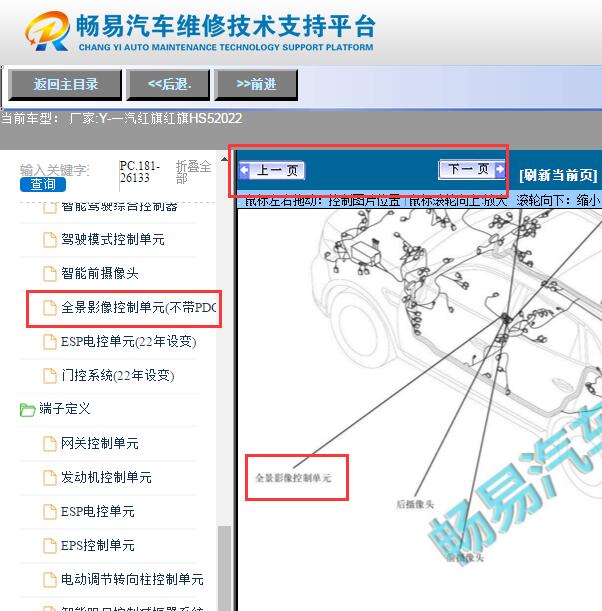Click the 查询 search button

(x=43, y=184)
